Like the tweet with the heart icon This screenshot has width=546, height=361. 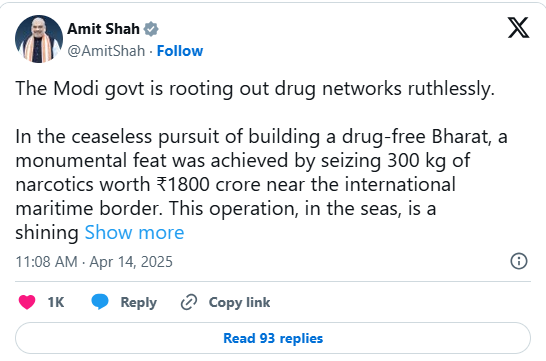[27, 302]
